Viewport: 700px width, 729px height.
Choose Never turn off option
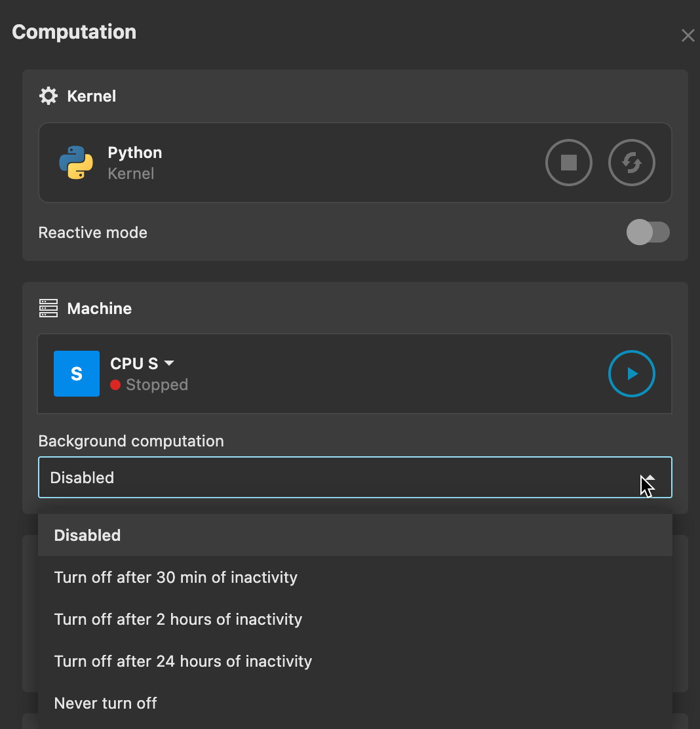pyautogui.click(x=106, y=703)
